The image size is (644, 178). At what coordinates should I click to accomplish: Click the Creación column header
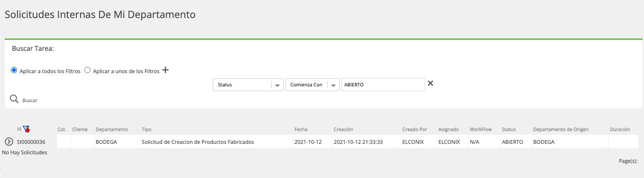[344, 129]
